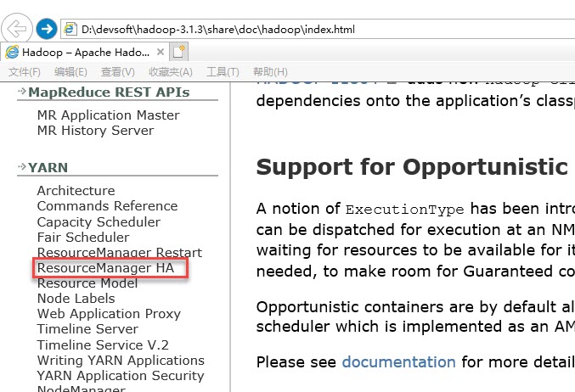Open the Timeline Server link
This screenshot has width=575, height=392.
point(87,329)
